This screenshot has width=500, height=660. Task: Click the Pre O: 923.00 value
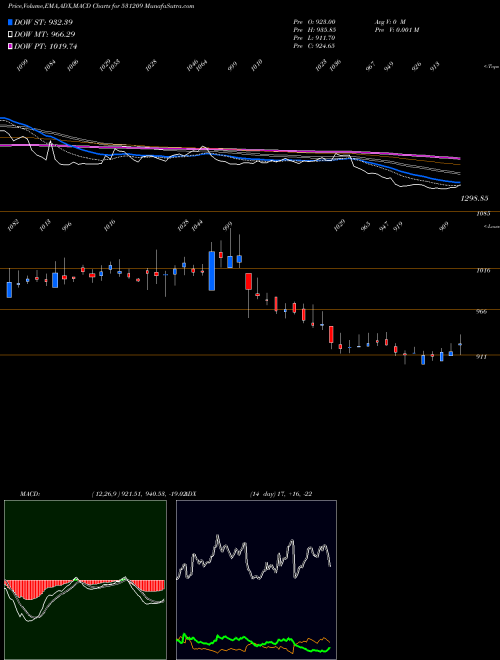click(314, 22)
